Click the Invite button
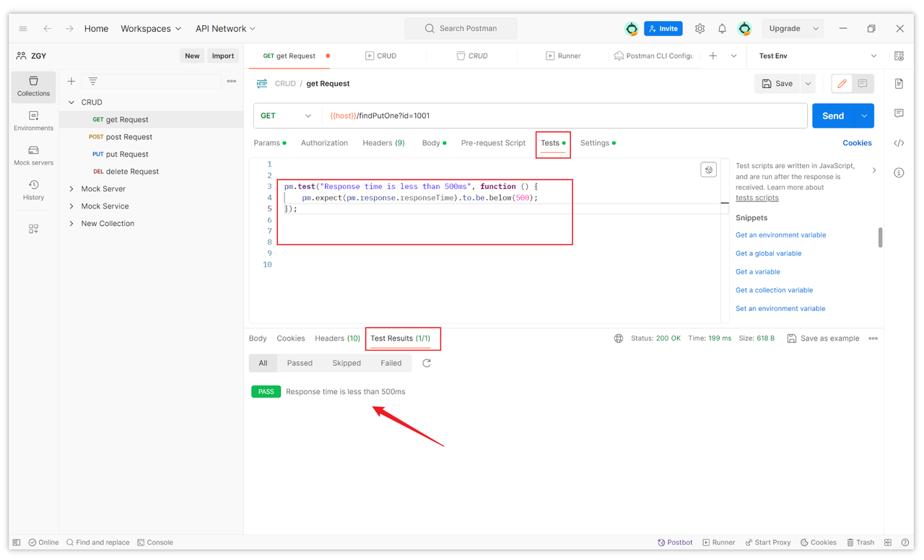 [x=663, y=29]
